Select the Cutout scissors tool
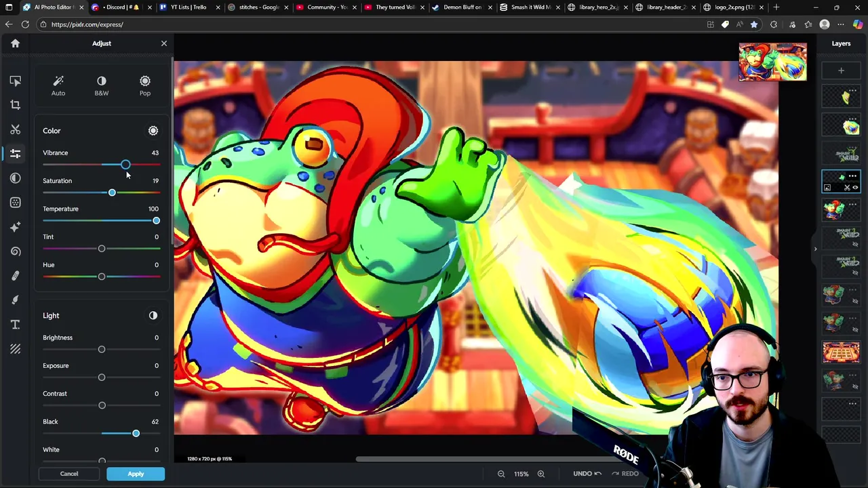 tap(15, 129)
